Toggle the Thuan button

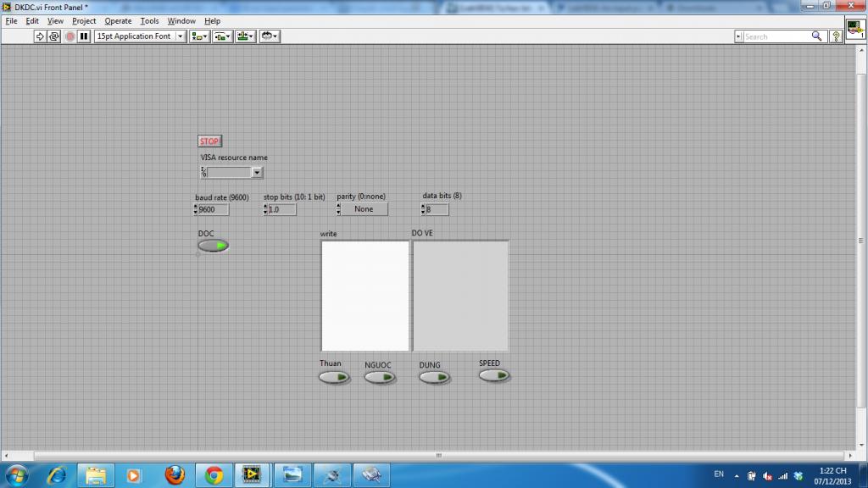tap(334, 377)
